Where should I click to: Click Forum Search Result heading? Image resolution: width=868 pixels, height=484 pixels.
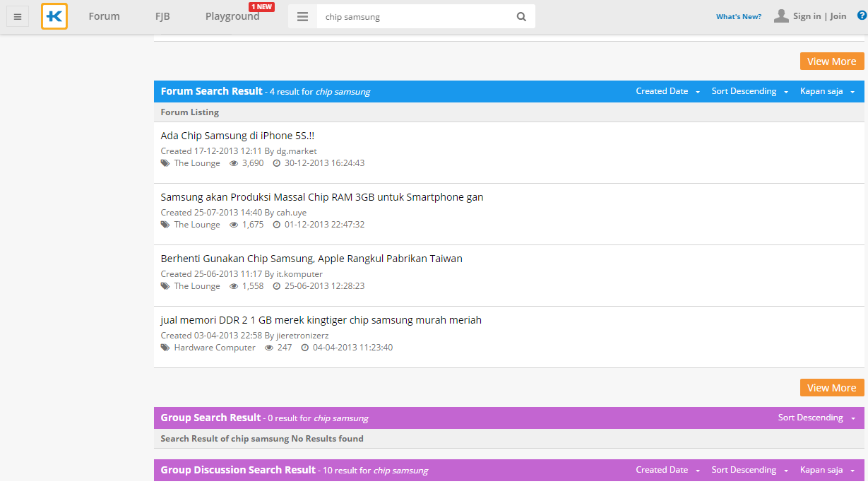(x=212, y=91)
